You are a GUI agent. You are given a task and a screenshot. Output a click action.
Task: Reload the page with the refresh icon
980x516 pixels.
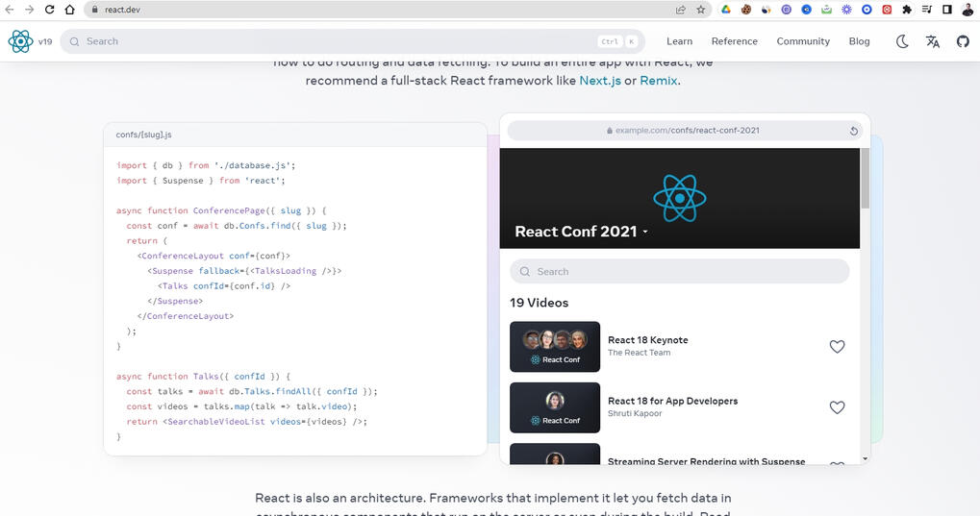pos(49,10)
